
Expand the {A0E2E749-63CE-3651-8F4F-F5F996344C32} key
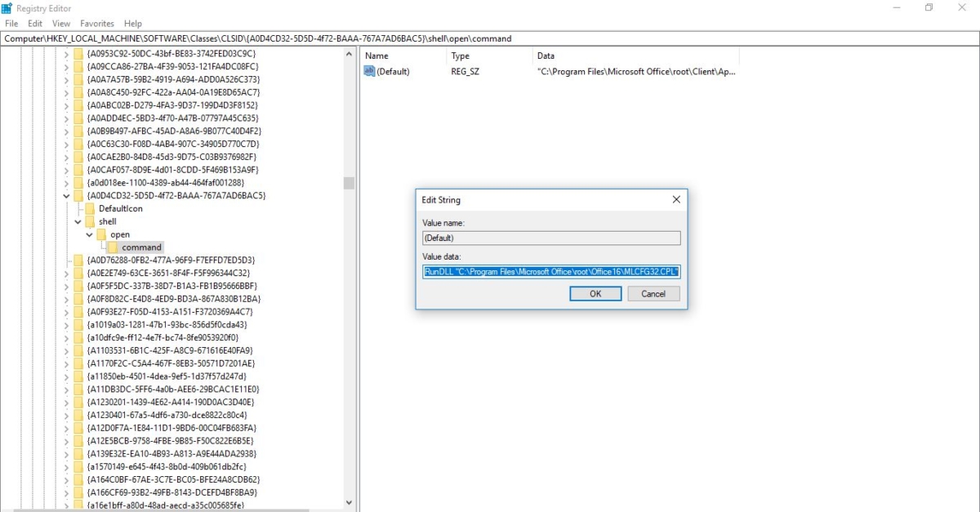(66, 273)
